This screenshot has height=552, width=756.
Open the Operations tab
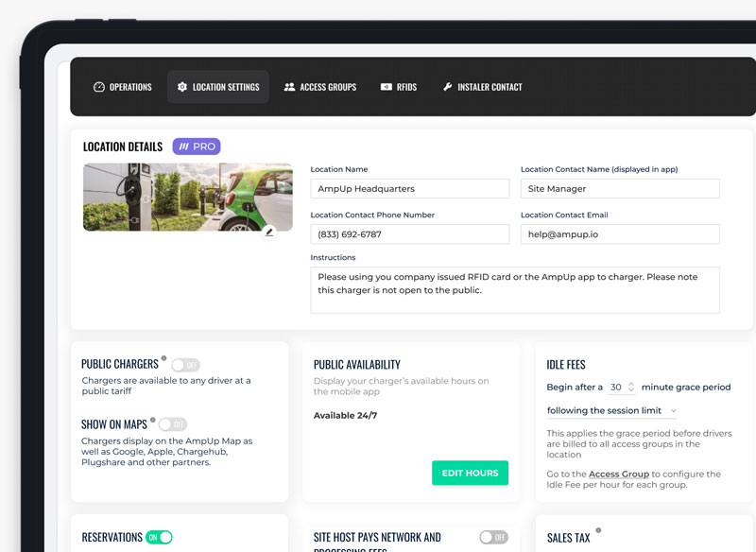123,87
